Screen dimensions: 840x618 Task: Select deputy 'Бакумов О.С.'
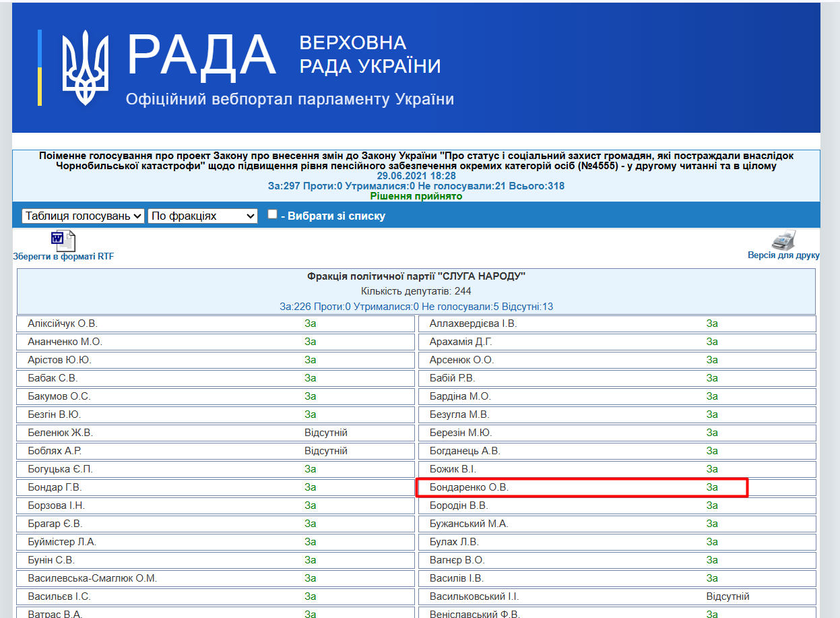pyautogui.click(x=59, y=396)
